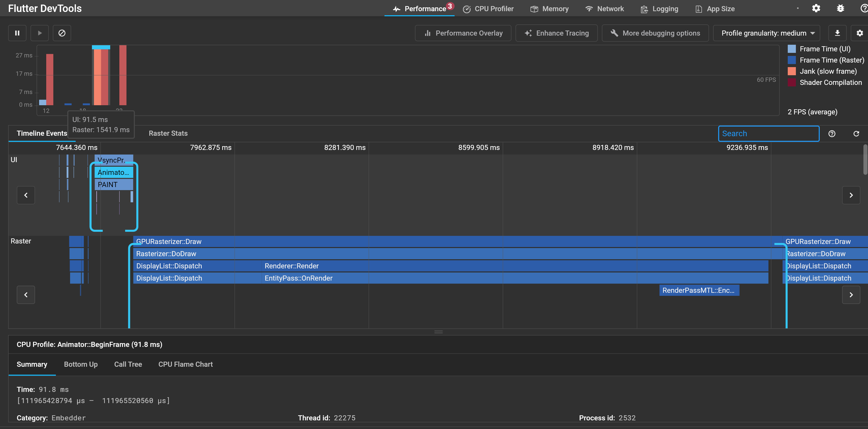Switch to the CPU Flame Chart tab

coord(185,364)
